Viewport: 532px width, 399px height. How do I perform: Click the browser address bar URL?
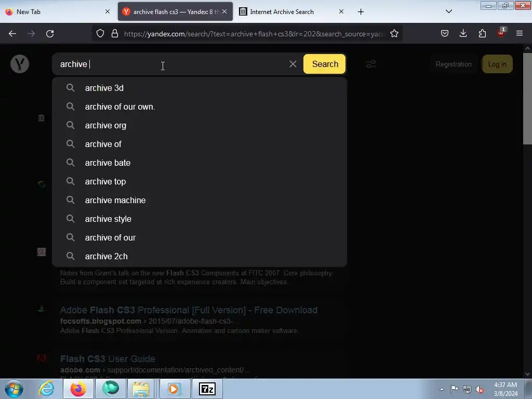tap(254, 34)
